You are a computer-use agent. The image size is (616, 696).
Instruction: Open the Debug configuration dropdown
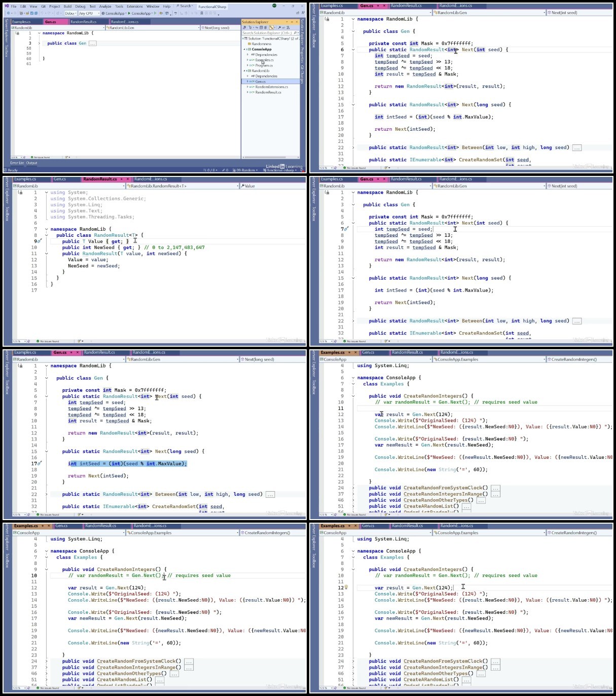(x=70, y=13)
